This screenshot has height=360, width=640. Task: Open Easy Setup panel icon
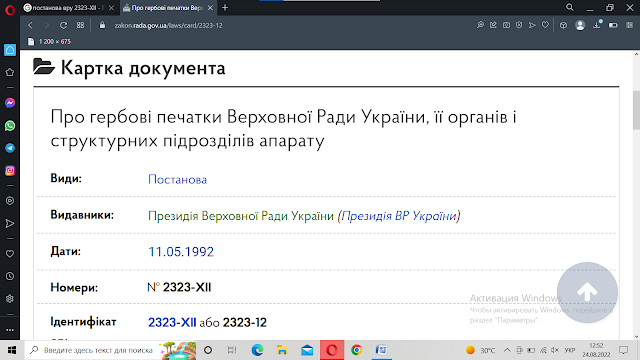point(630,25)
